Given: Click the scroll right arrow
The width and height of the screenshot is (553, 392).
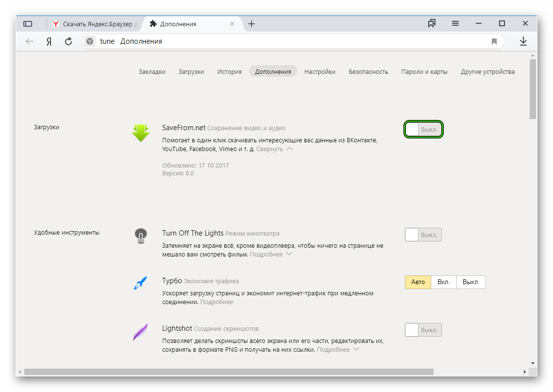Looking at the screenshot, I should [x=525, y=372].
